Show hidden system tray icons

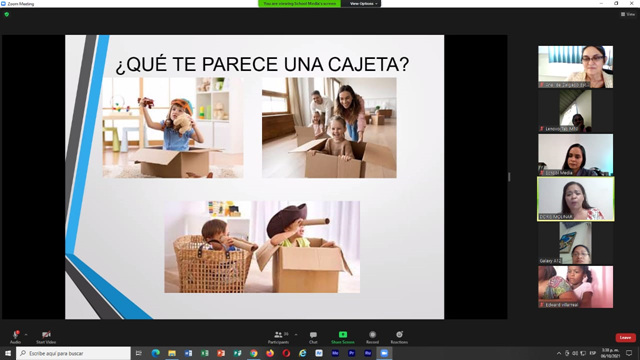pyautogui.click(x=559, y=353)
